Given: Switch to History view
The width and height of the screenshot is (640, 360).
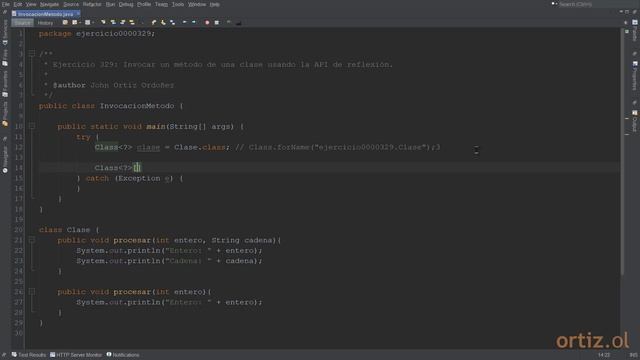Looking at the screenshot, I should click(45, 23).
